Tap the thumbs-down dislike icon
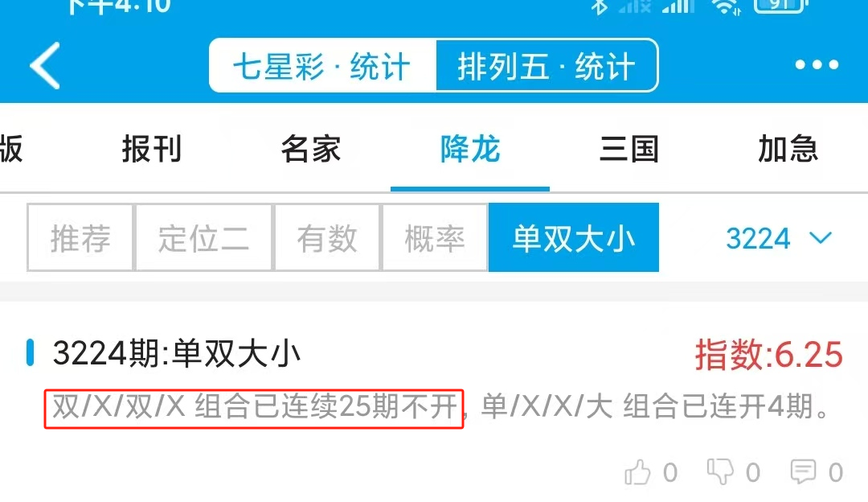 pos(720,472)
